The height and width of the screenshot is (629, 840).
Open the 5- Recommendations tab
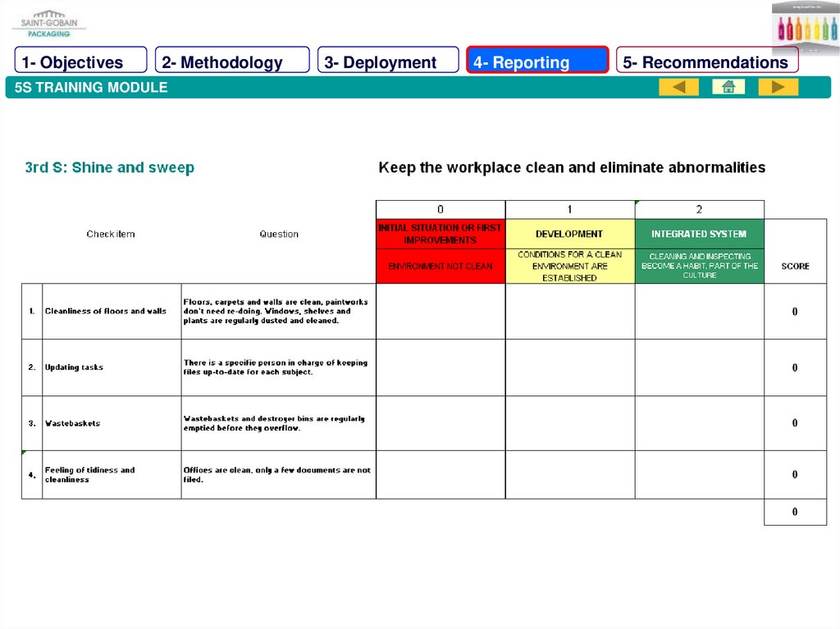click(706, 62)
